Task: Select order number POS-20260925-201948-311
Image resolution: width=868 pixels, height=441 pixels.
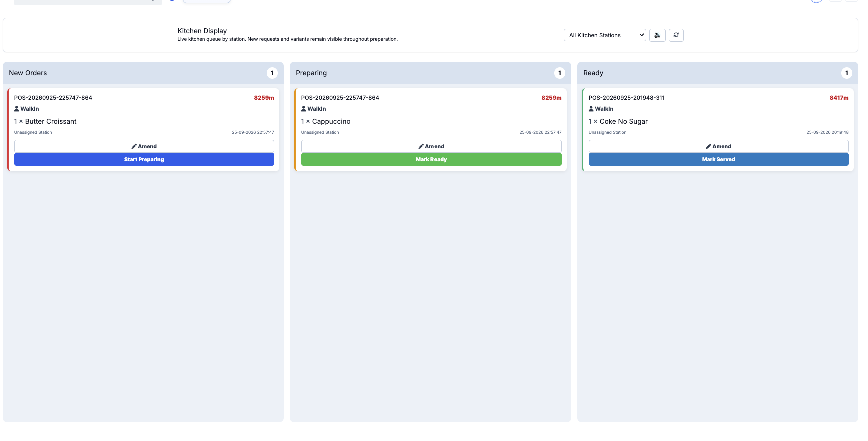Action: 626,98
